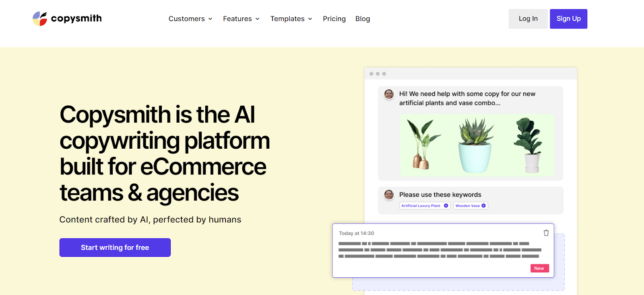The width and height of the screenshot is (644, 295).
Task: Click the Copysmith logo
Action: tap(67, 18)
